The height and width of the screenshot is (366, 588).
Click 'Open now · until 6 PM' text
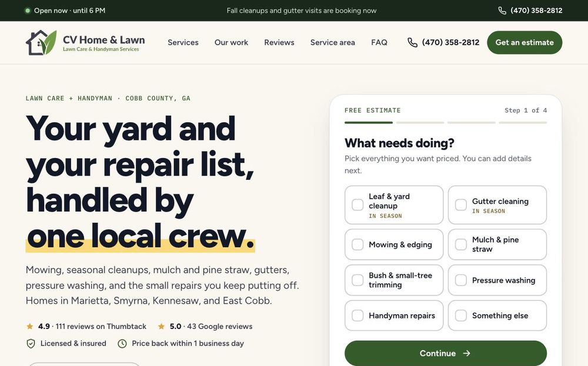click(70, 11)
